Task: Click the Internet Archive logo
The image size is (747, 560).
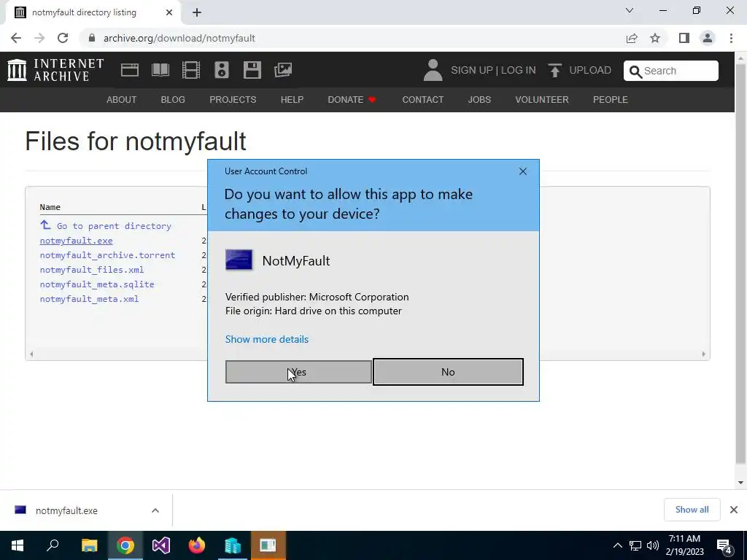Action: [x=55, y=70]
